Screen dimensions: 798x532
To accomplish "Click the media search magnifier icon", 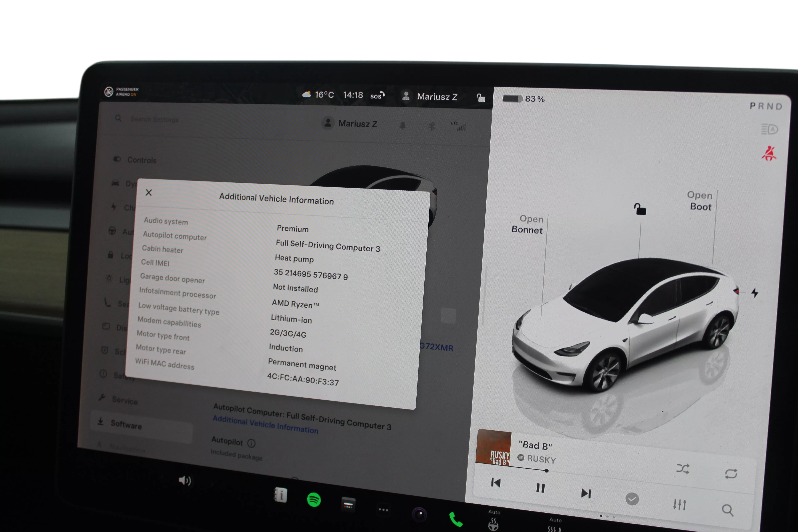I will point(727,510).
